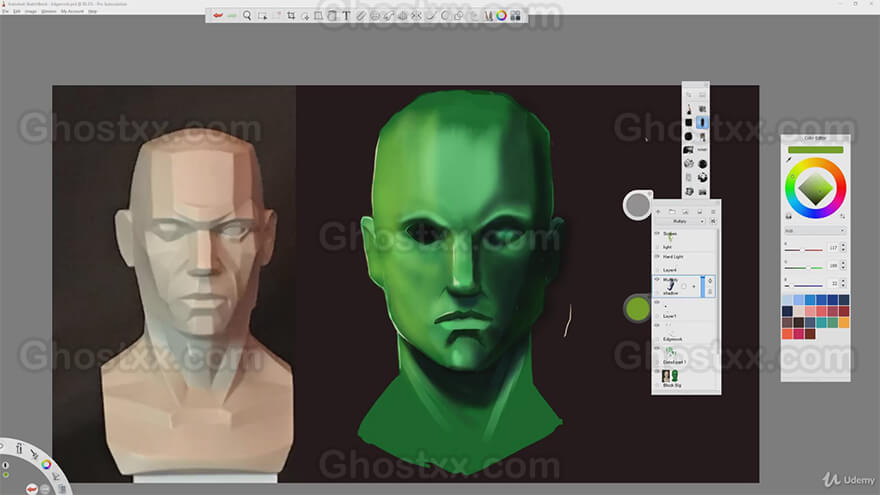Click the green channel slider
Viewport: 880px width, 495px height.
pyautogui.click(x=804, y=268)
